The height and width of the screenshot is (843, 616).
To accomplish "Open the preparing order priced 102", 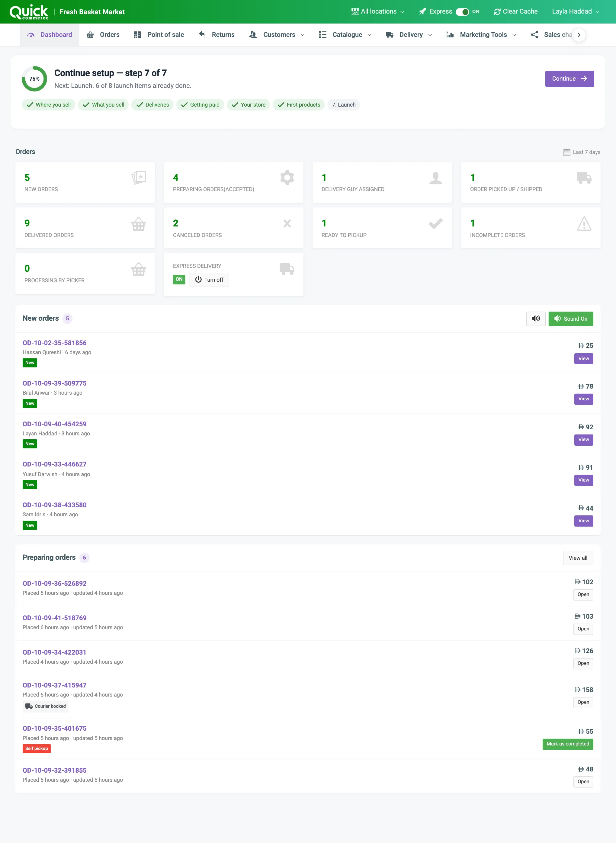I will click(583, 594).
